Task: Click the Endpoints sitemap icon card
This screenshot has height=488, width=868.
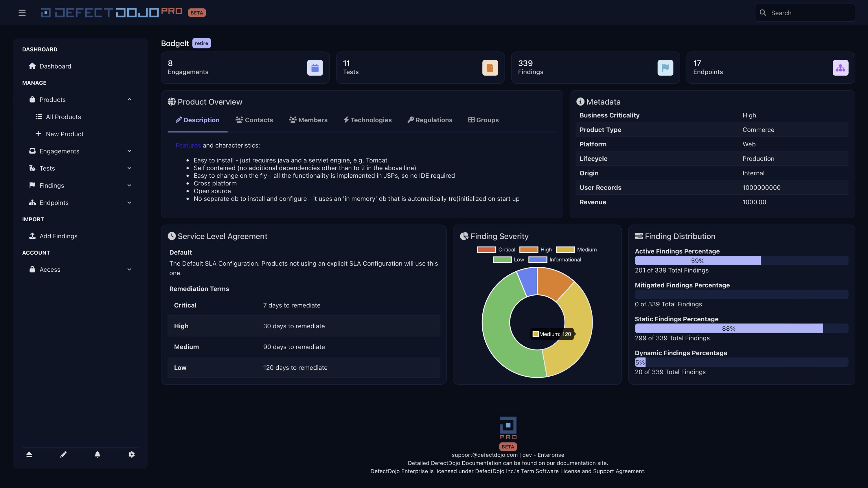Action: click(841, 68)
